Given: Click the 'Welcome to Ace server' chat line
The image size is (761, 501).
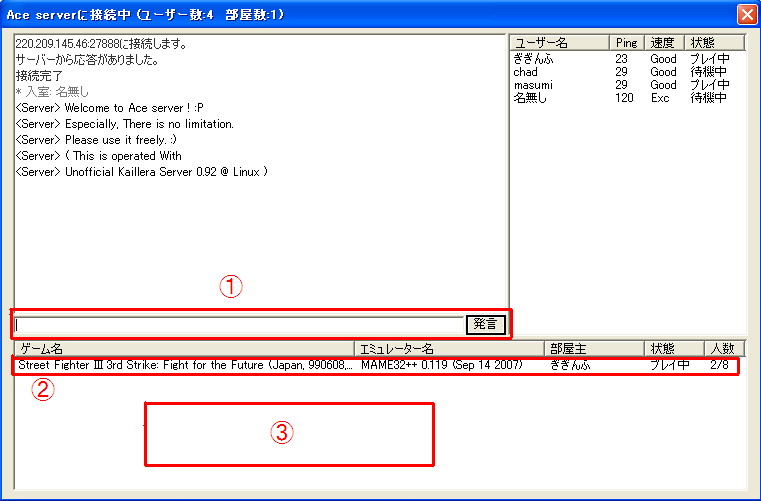Looking at the screenshot, I should point(125,108).
